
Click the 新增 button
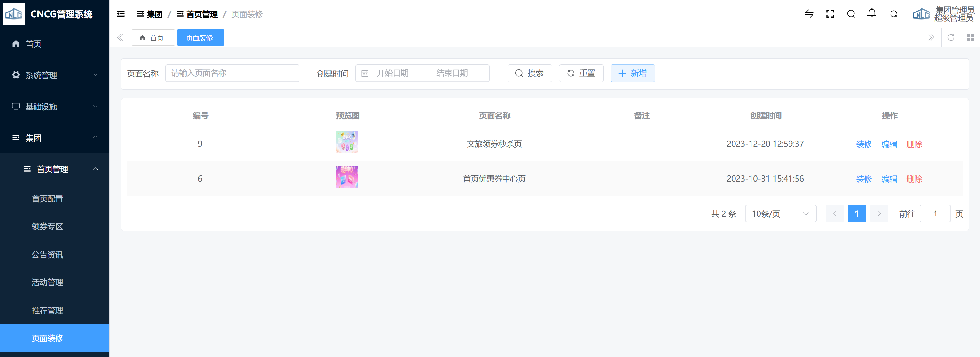point(632,73)
